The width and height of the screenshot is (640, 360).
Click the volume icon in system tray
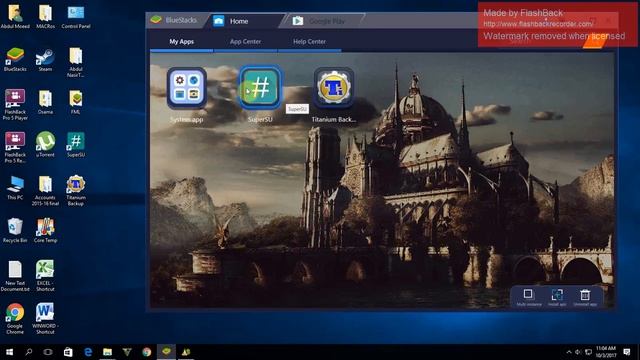[x=578, y=352]
